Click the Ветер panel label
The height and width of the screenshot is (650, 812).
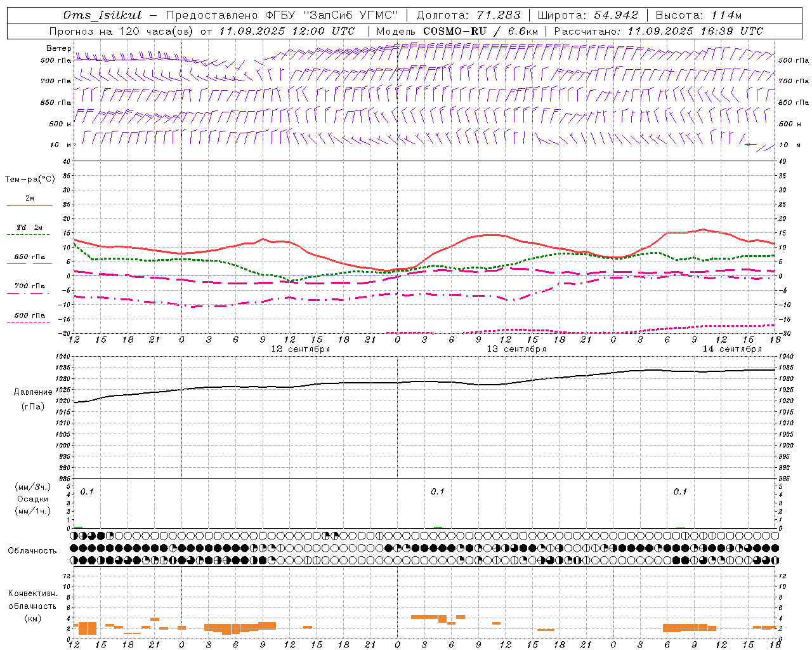pyautogui.click(x=59, y=48)
